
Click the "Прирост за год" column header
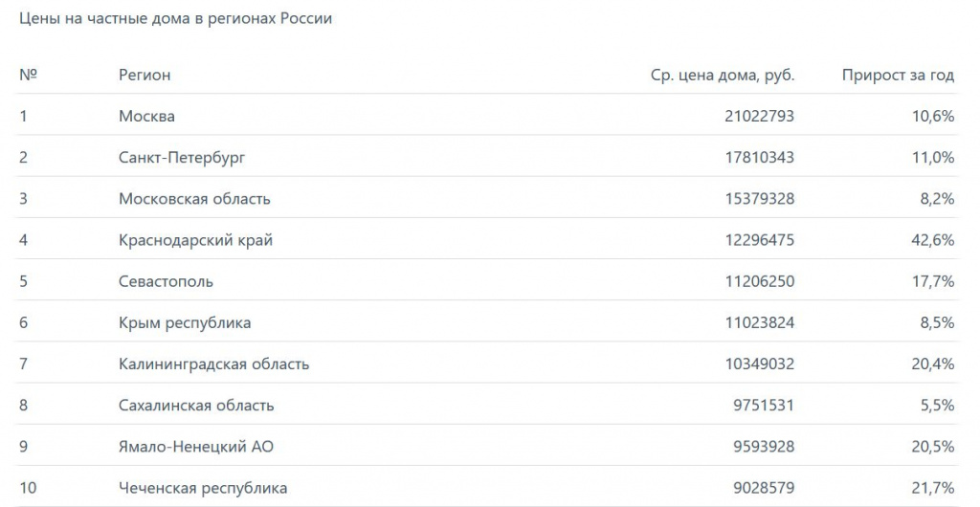point(898,75)
